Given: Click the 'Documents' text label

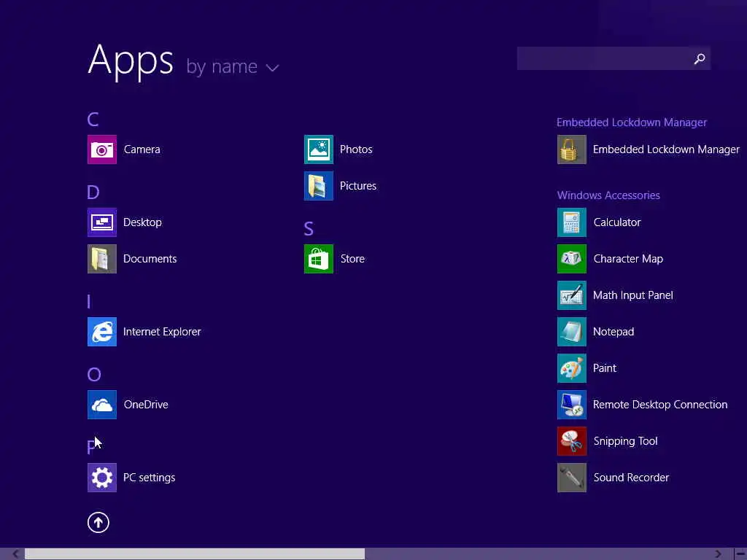Looking at the screenshot, I should 150,259.
